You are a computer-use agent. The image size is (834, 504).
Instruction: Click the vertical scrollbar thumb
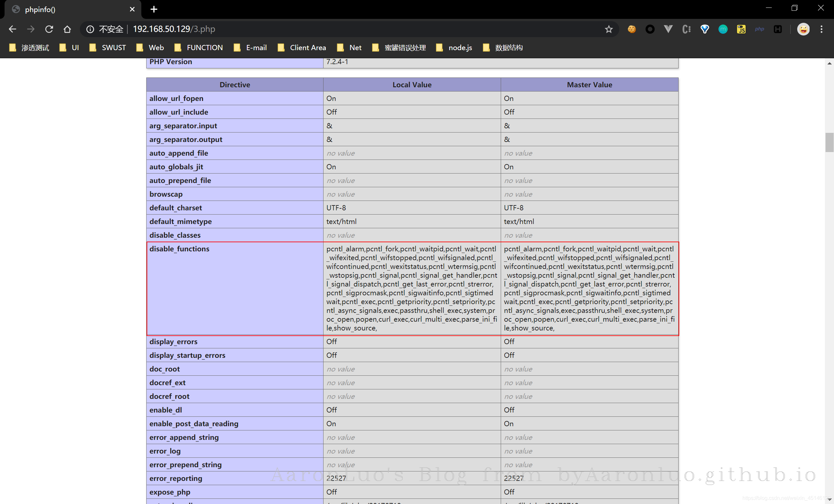[829, 142]
